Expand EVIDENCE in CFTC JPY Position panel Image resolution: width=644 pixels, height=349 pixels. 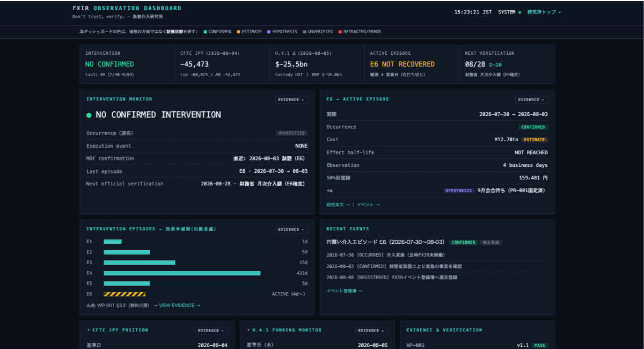coord(211,331)
